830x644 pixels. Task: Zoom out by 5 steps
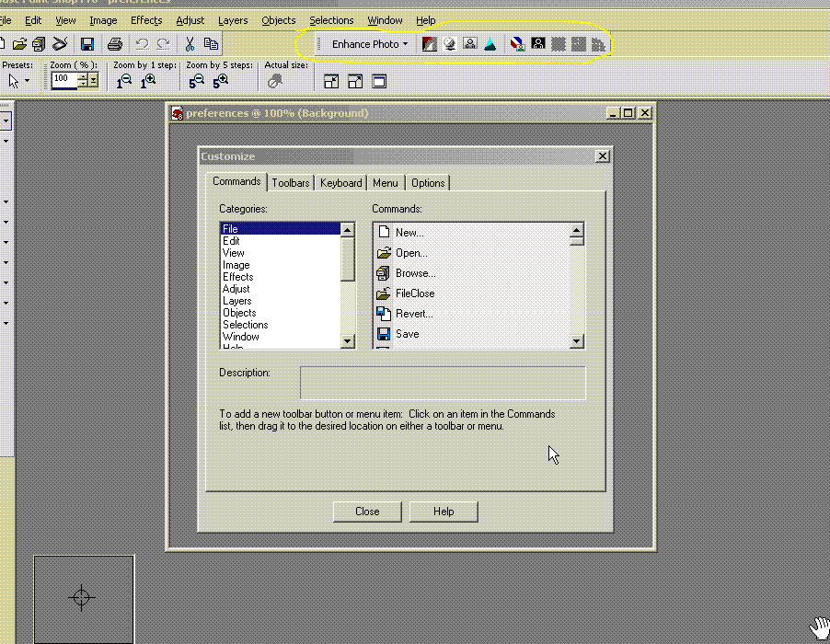point(196,81)
